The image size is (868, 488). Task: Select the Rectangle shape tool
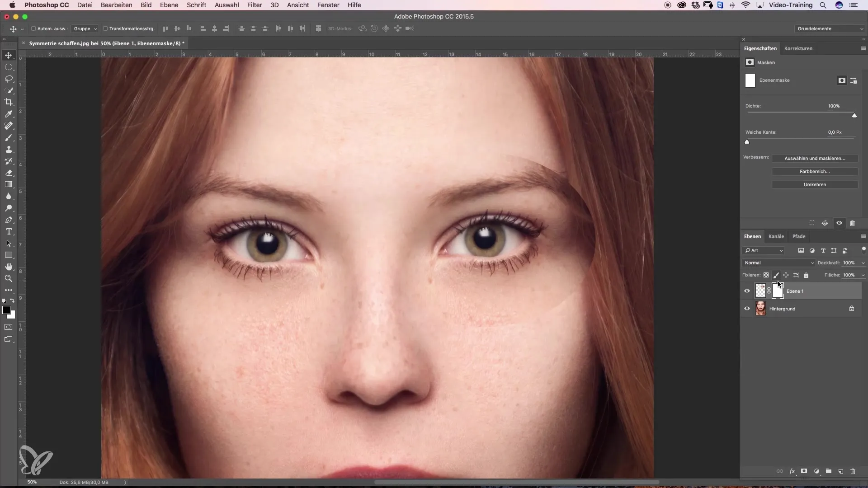(9, 255)
